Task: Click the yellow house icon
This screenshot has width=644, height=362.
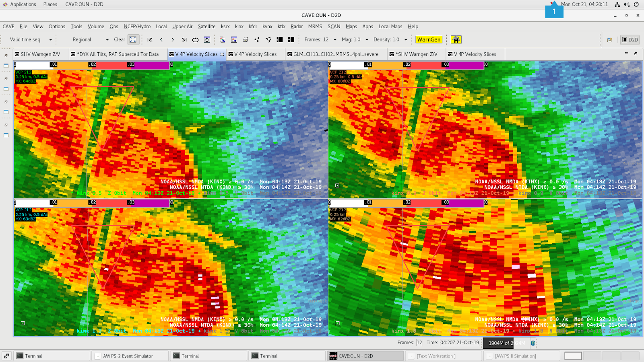Action: (456, 39)
